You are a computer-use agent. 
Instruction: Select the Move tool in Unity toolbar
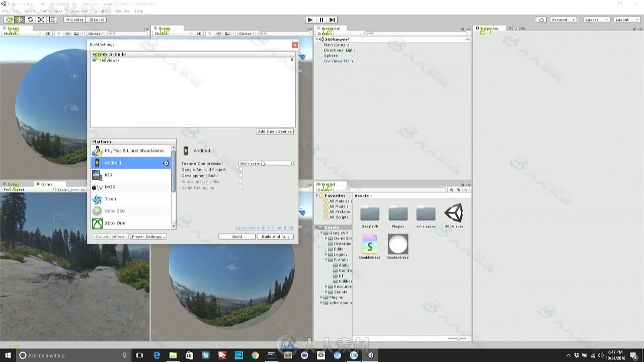coord(20,20)
